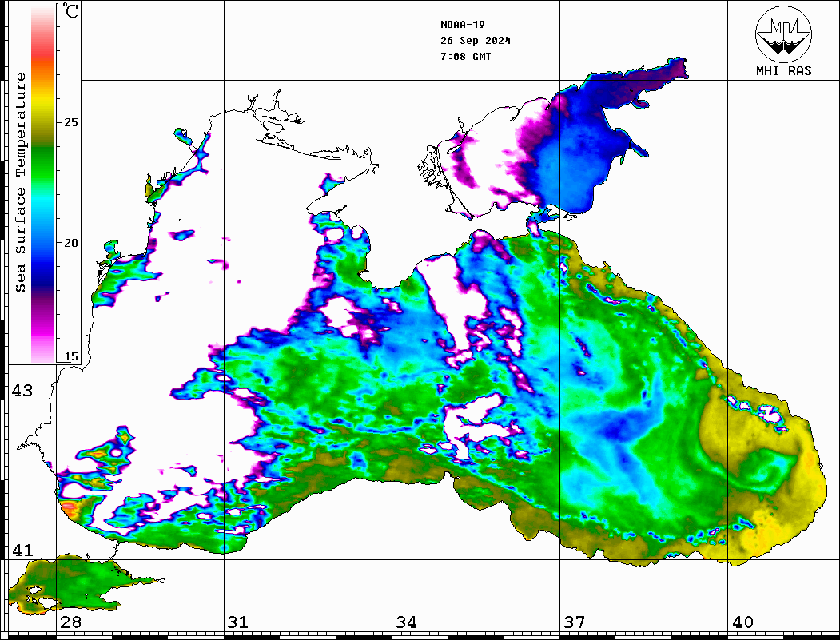This screenshot has height=640, width=840.
Task: Click the 25 tick on the temperature scale
Action: pyautogui.click(x=70, y=122)
